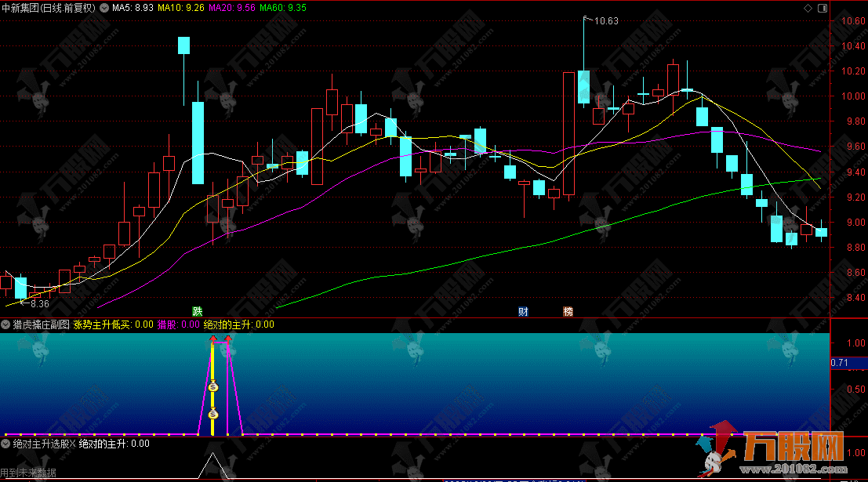
Task: Select the MA5 moving average label
Action: 131,7
